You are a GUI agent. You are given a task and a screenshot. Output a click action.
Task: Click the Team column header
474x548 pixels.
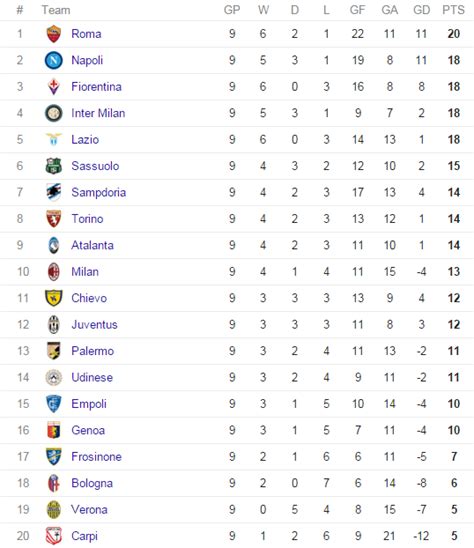(56, 10)
